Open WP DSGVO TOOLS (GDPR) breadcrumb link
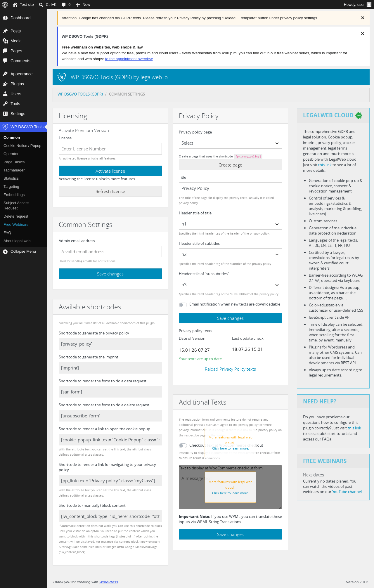Screen dimensions: 374x588 [80, 94]
